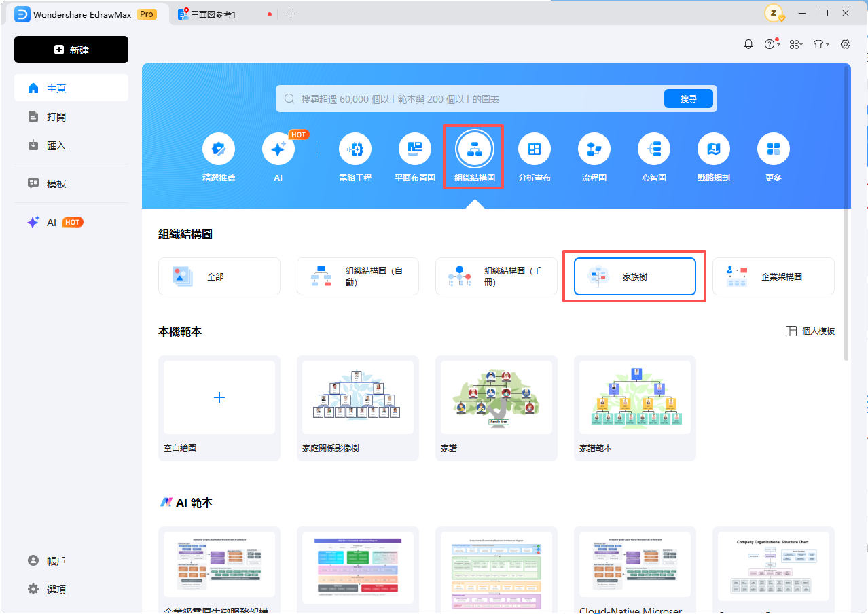Expand the help question-mark dropdown
The image size is (868, 614).
click(x=772, y=44)
